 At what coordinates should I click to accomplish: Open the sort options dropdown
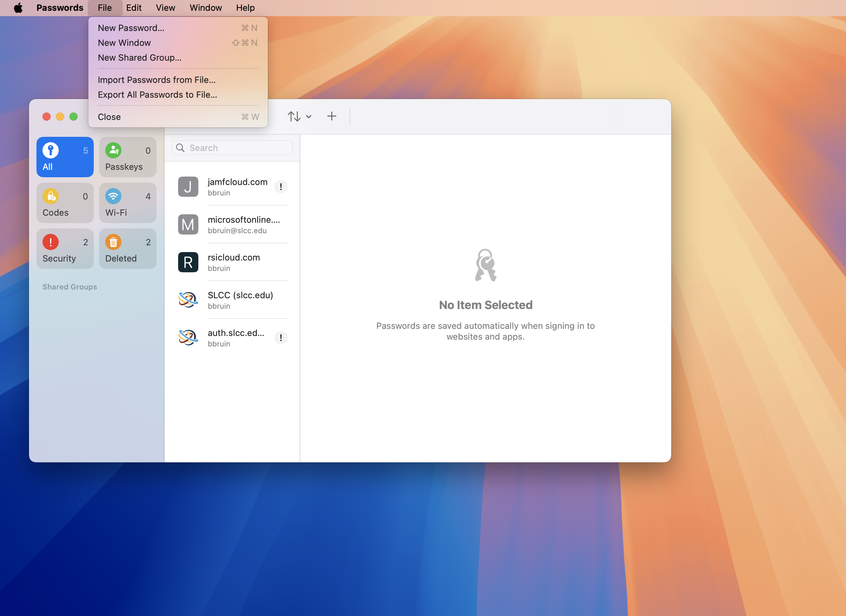[x=299, y=116]
